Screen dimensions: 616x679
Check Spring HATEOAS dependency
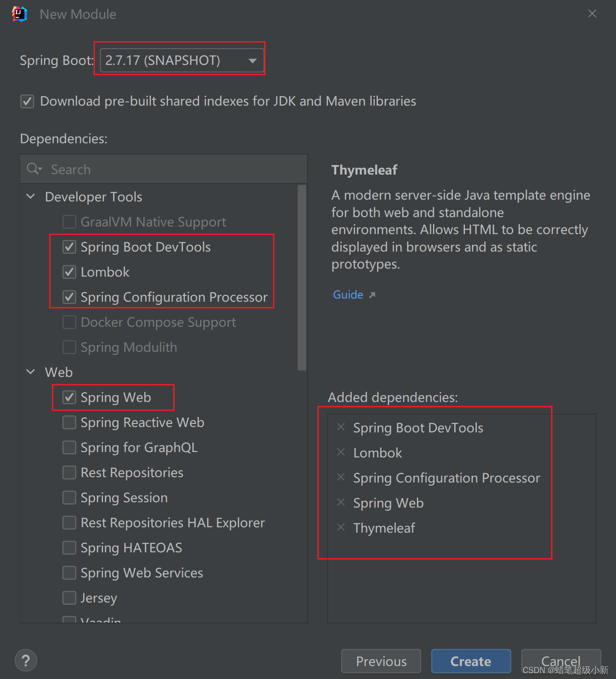[69, 547]
